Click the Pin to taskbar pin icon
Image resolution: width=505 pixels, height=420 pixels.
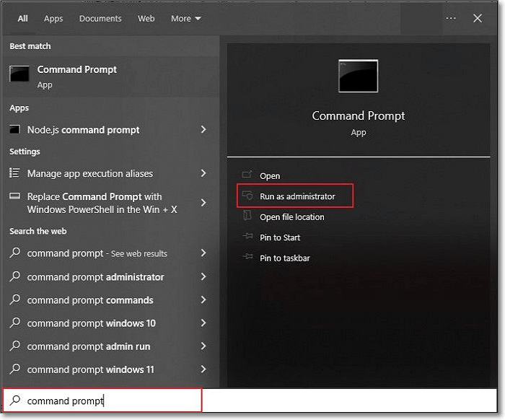click(247, 258)
